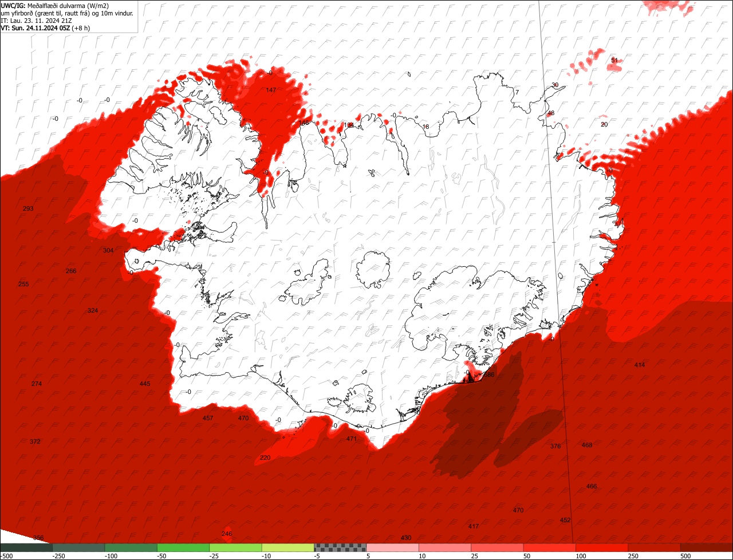Click the flux value '30' off the northeast coast
This screenshot has height=560, width=733.
point(555,85)
